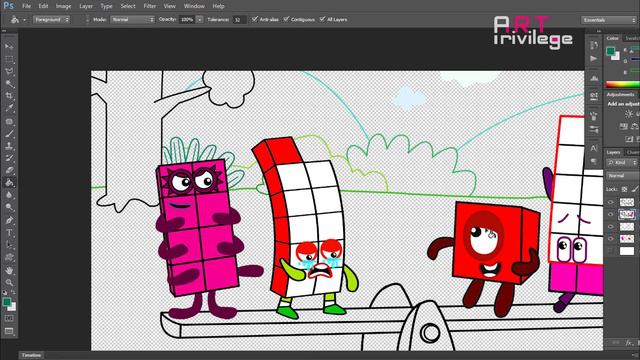This screenshot has width=640, height=360.
Task: Reset default foreground and background colors
Action: (5, 293)
